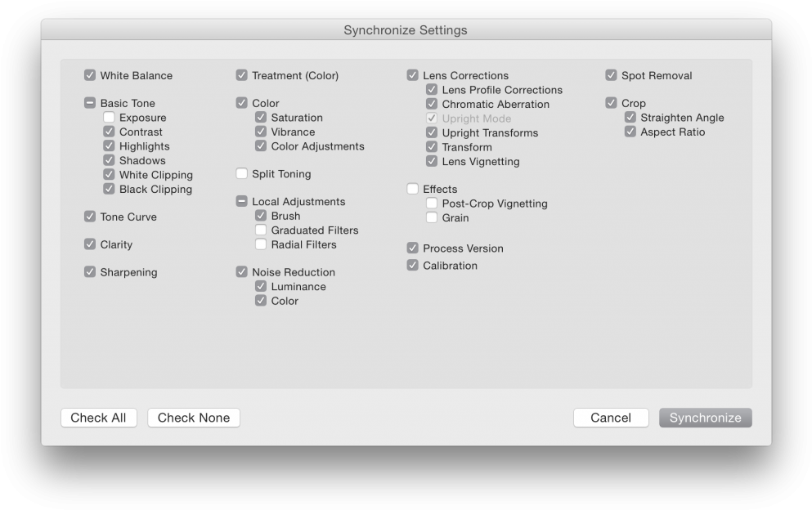Uncheck Lens Vignetting option
This screenshot has height=510, width=812.
(432, 162)
